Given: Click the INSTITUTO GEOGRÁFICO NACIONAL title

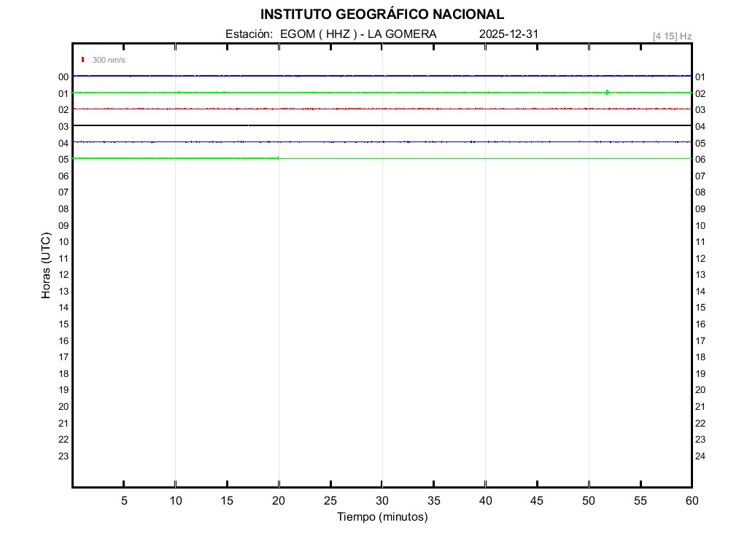Looking at the screenshot, I should [382, 15].
